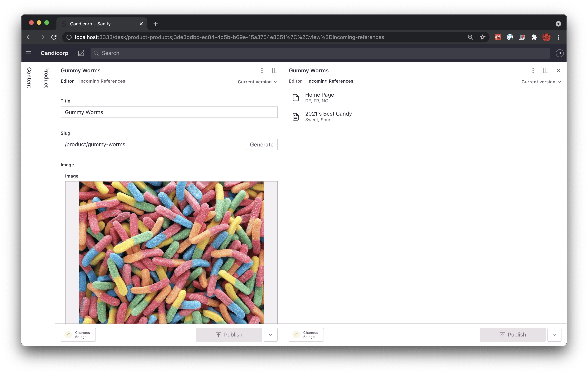Toggle the split-pane layout icon on left panel
The width and height of the screenshot is (588, 374).
pos(274,70)
